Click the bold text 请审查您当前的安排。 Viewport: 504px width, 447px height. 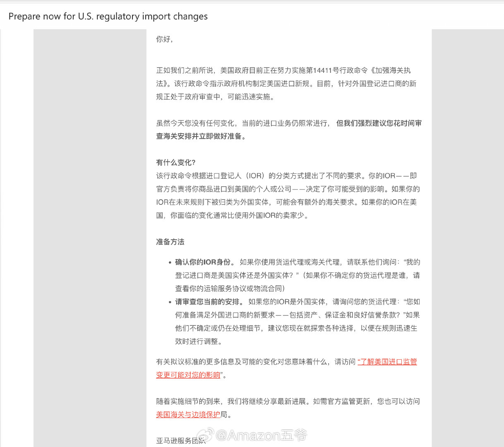pos(210,302)
